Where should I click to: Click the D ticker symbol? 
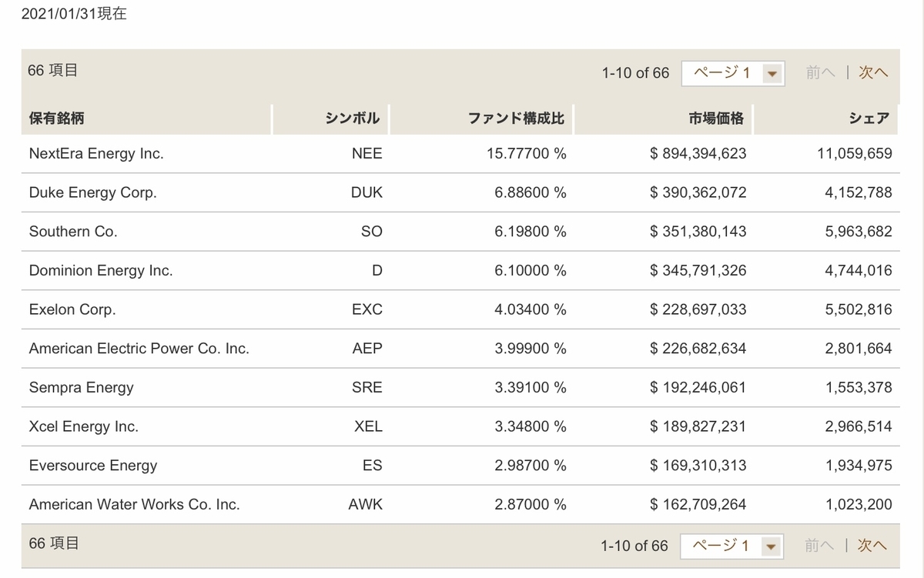[x=377, y=271]
